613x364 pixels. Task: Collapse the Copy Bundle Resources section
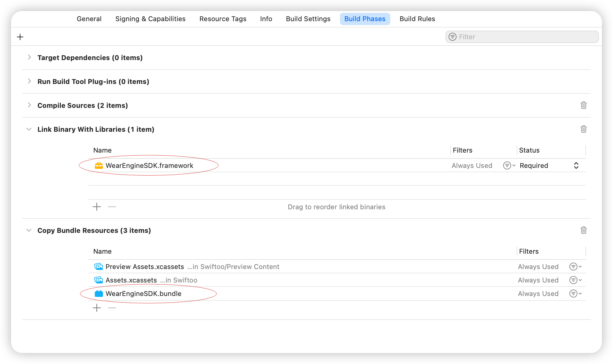(29, 230)
